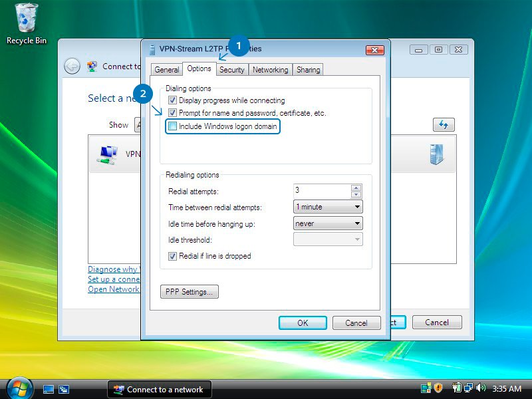Image resolution: width=532 pixels, height=399 pixels.
Task: Close the VPN-Stream properties dialog
Action: pyautogui.click(x=375, y=50)
